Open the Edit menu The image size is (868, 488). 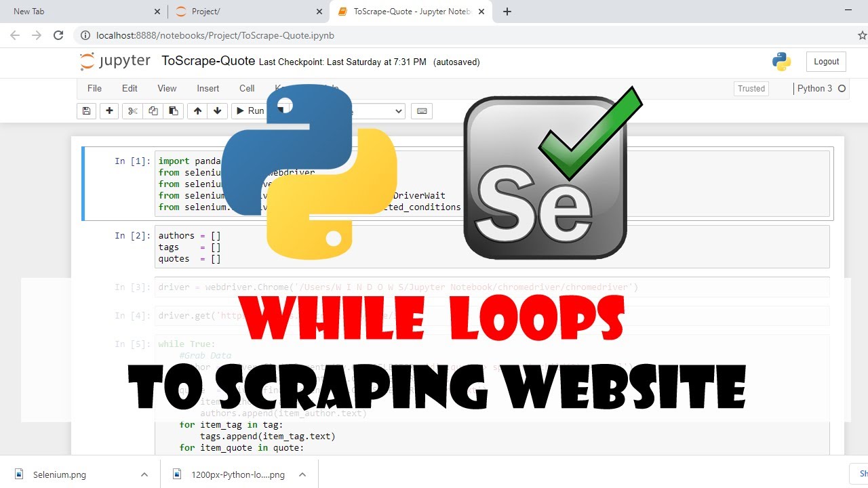130,88
